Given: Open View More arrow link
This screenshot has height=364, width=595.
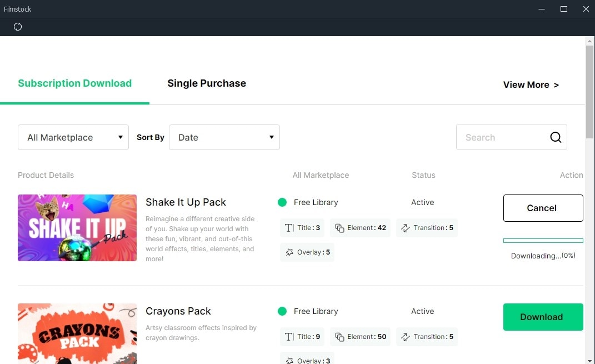Looking at the screenshot, I should click(531, 84).
